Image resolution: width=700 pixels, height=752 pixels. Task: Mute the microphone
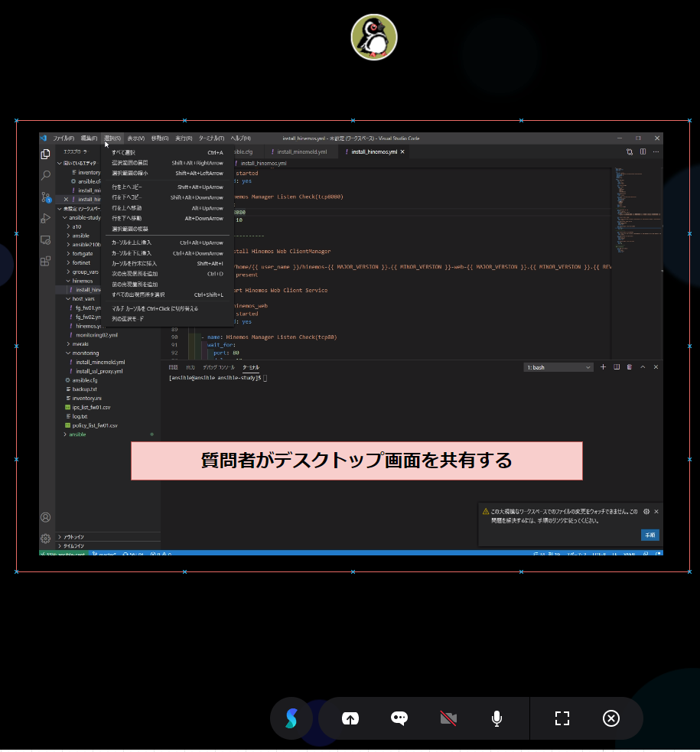click(x=497, y=718)
